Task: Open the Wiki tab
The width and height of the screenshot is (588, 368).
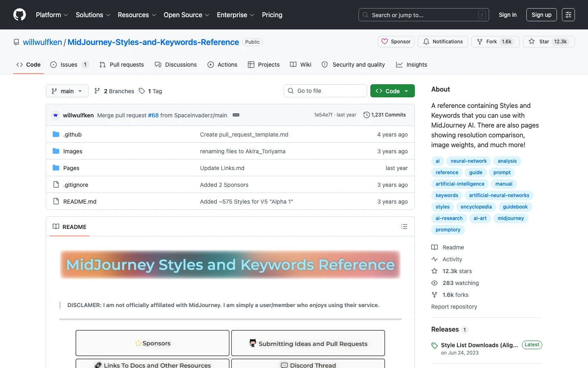Action: pos(301,65)
